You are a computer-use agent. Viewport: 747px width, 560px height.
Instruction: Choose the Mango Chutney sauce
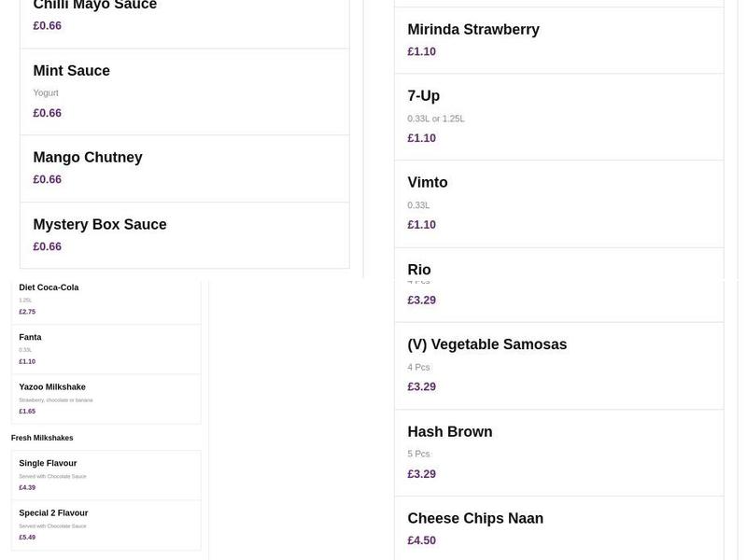(87, 157)
